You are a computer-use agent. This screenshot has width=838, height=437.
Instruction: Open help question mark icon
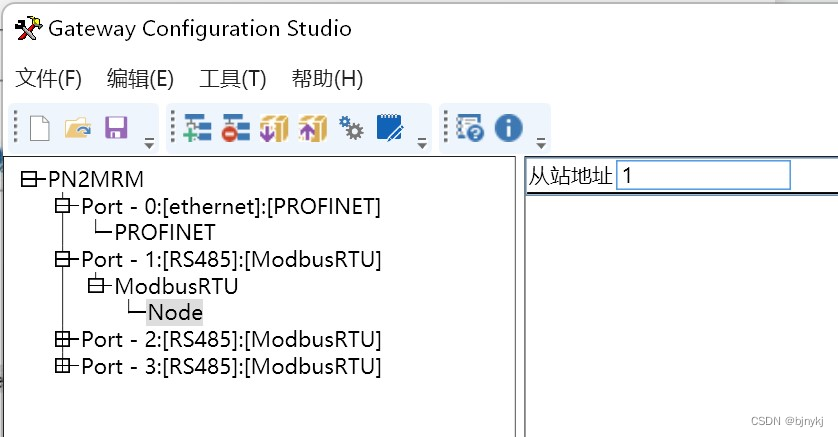(470, 128)
